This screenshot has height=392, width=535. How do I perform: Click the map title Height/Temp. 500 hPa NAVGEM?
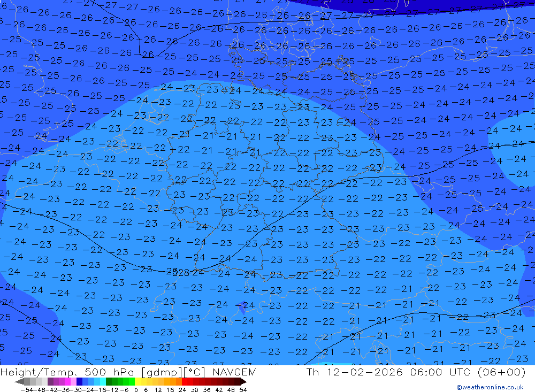click(128, 372)
